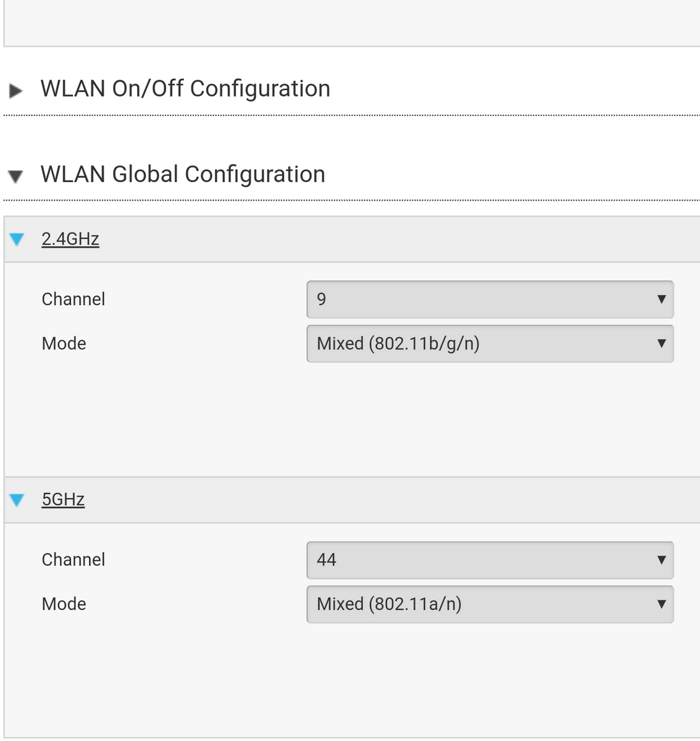Expand the WLAN On/Off Configuration triangle

[x=16, y=91]
